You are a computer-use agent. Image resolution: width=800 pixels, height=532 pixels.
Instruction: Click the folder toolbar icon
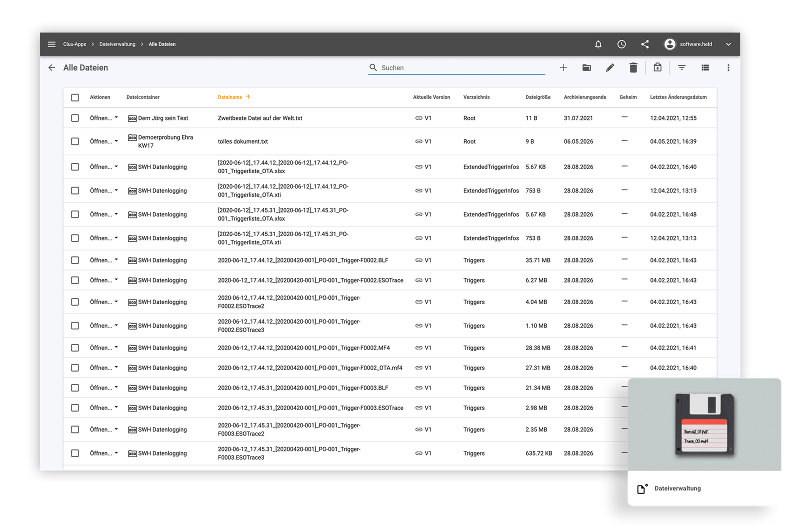pos(586,67)
